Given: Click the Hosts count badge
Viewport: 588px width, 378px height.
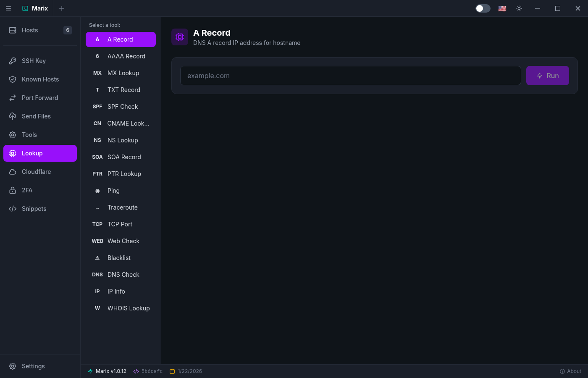Looking at the screenshot, I should pyautogui.click(x=67, y=30).
